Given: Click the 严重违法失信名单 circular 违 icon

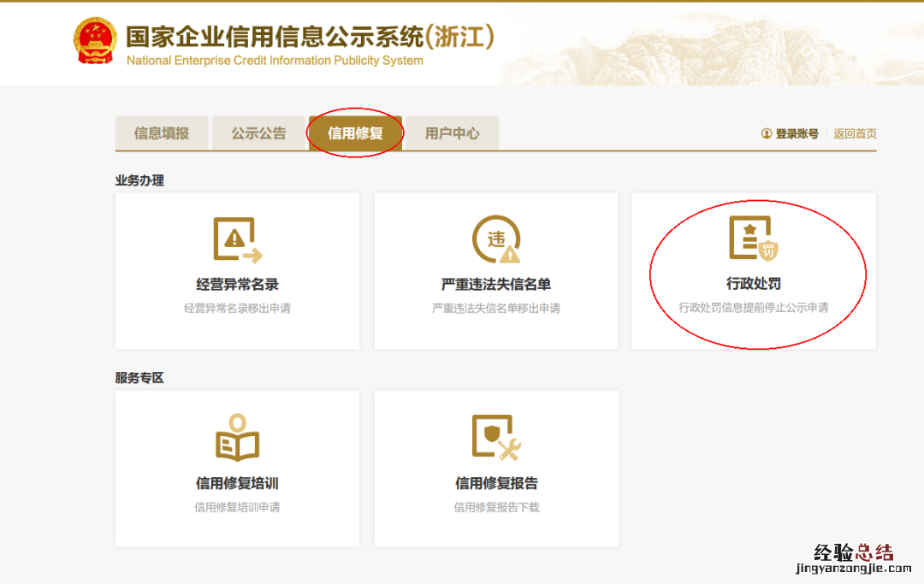Looking at the screenshot, I should pos(496,239).
